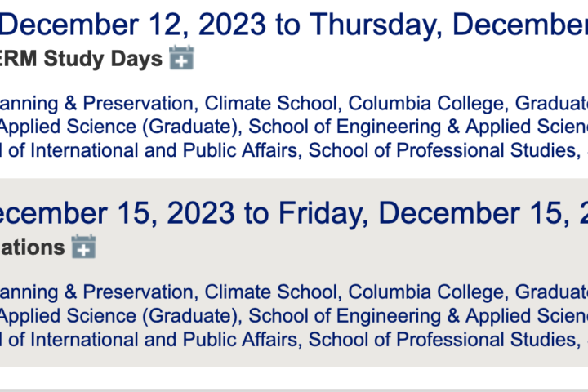Open Climate School link under Study Days
The height and width of the screenshot is (392, 588).
tap(270, 103)
